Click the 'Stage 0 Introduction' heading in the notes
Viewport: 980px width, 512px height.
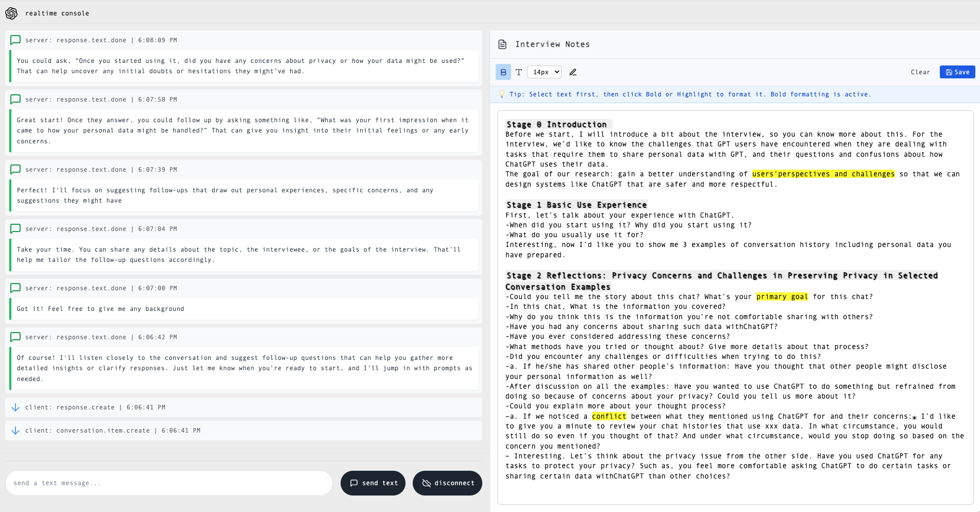(556, 124)
